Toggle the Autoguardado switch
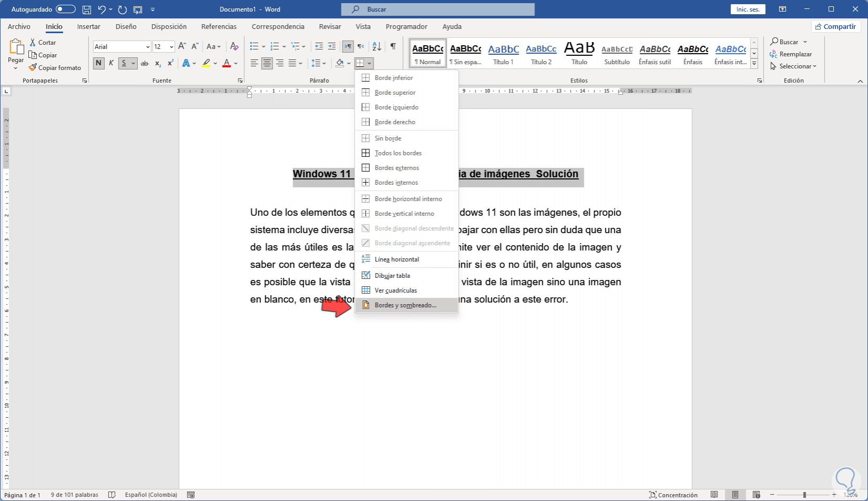The height and width of the screenshot is (501, 868). pos(66,9)
